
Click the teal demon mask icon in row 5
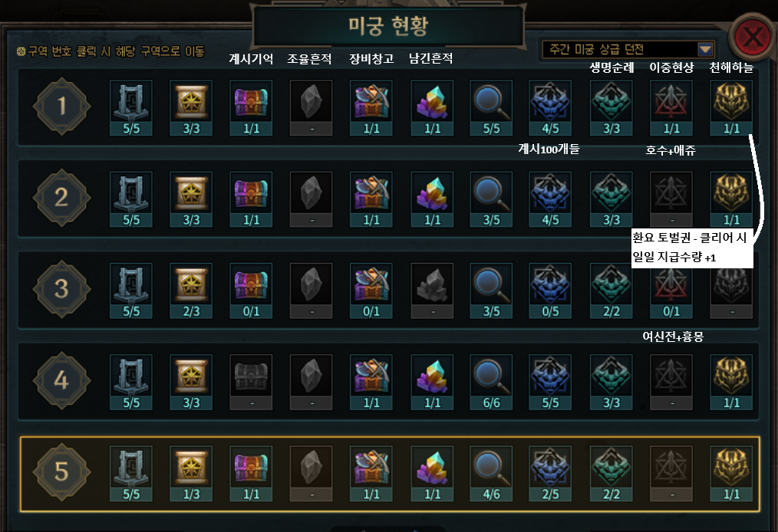pos(612,473)
